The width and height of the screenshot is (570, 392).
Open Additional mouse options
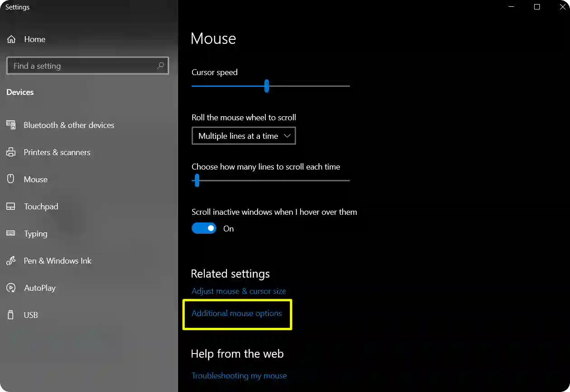[x=237, y=313]
